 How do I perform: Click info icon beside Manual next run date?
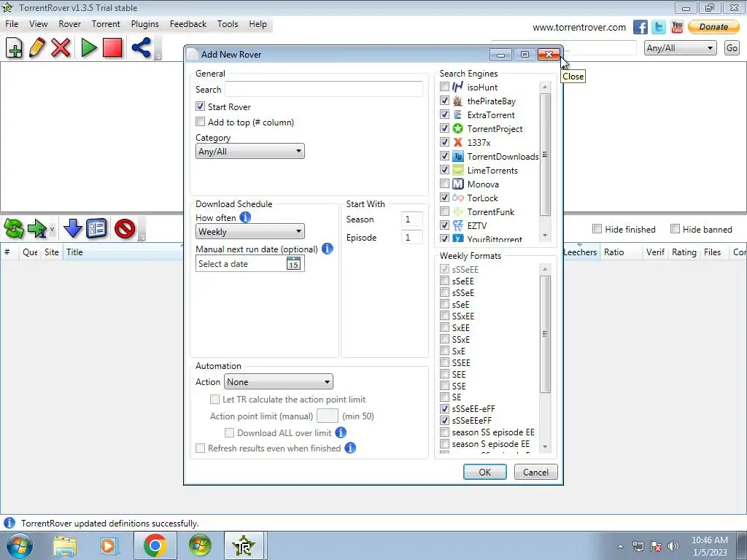click(328, 249)
